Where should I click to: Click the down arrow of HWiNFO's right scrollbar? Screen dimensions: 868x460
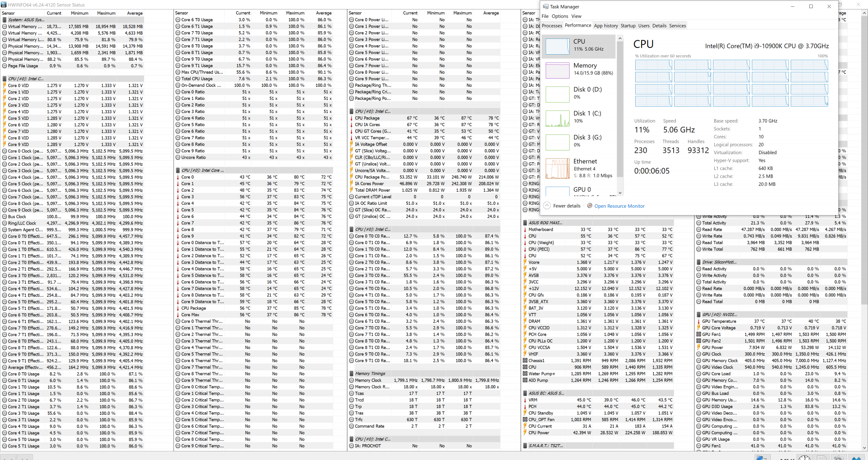tap(864, 448)
